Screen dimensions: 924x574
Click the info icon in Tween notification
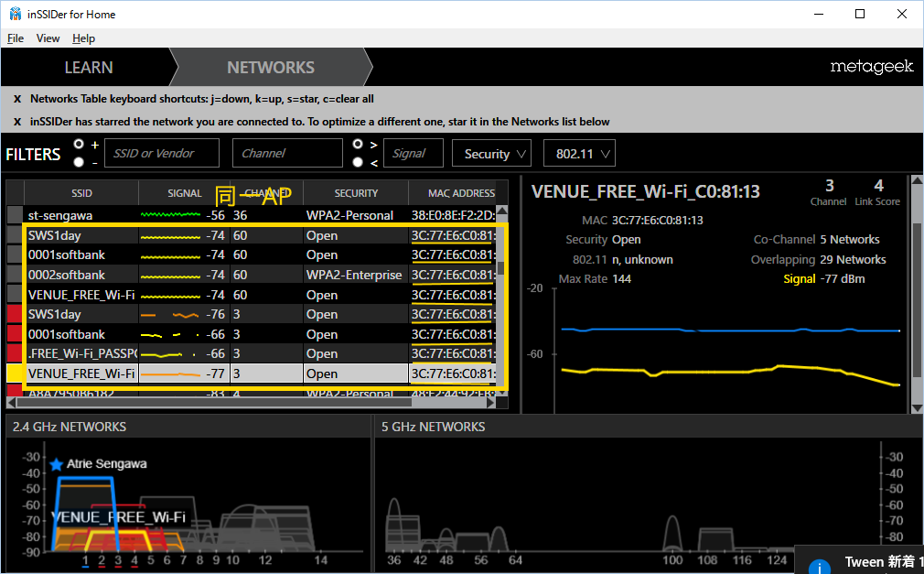point(819,567)
